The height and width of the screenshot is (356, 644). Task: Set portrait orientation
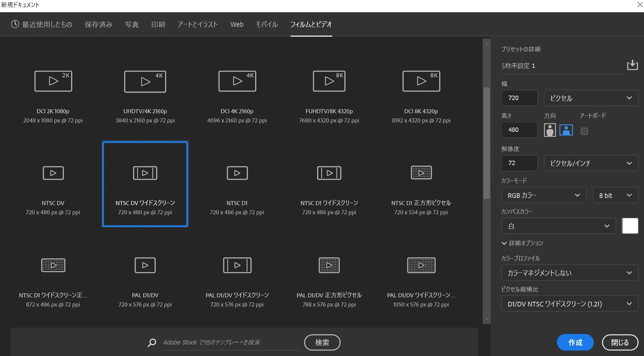click(550, 130)
